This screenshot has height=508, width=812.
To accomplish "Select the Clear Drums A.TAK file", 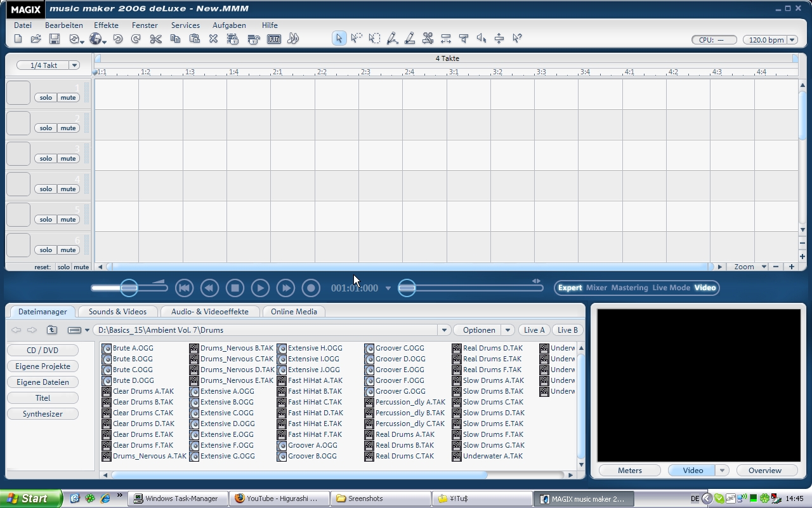I will 143,391.
